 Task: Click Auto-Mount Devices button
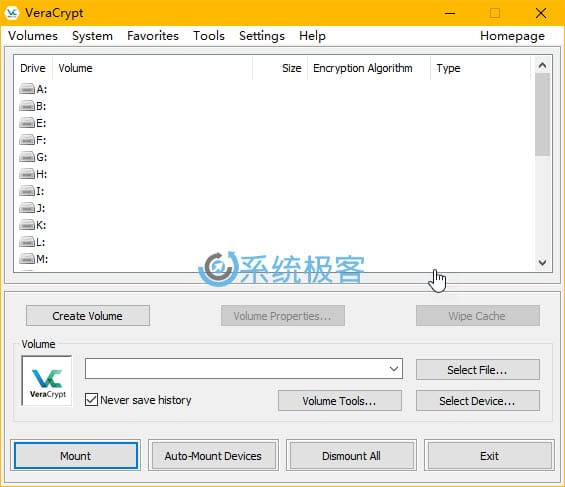pos(213,456)
